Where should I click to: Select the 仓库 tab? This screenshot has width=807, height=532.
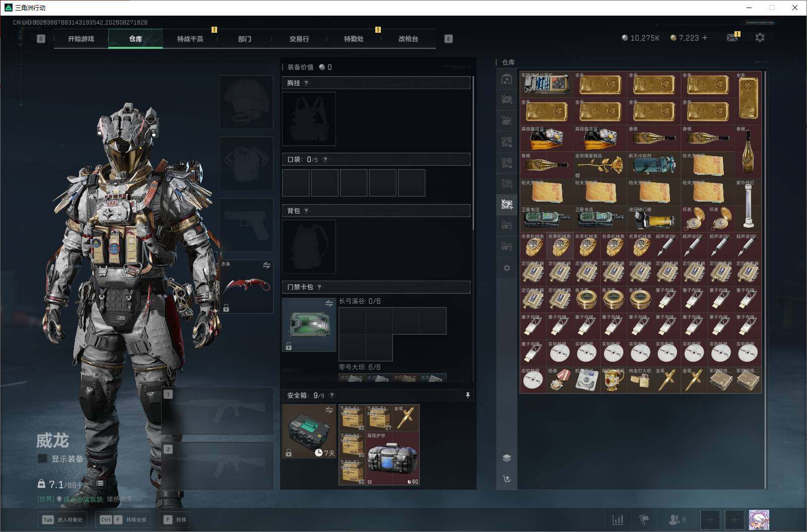136,39
